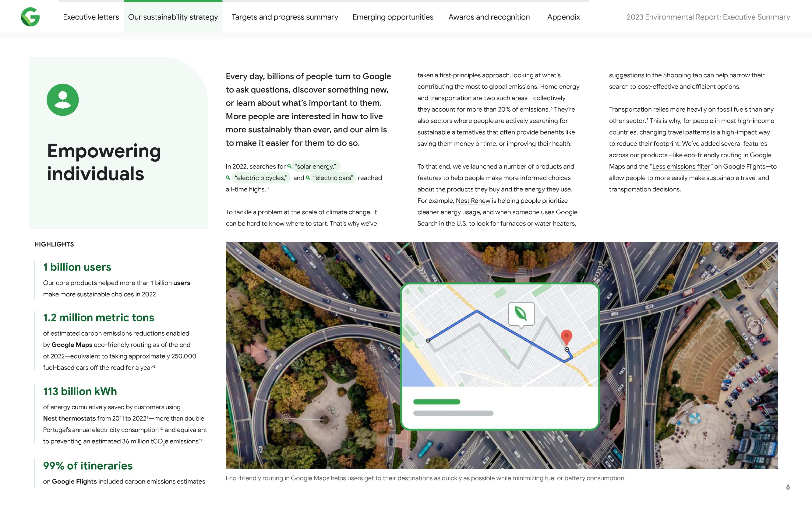
Task: Click page number 6
Action: 788,487
